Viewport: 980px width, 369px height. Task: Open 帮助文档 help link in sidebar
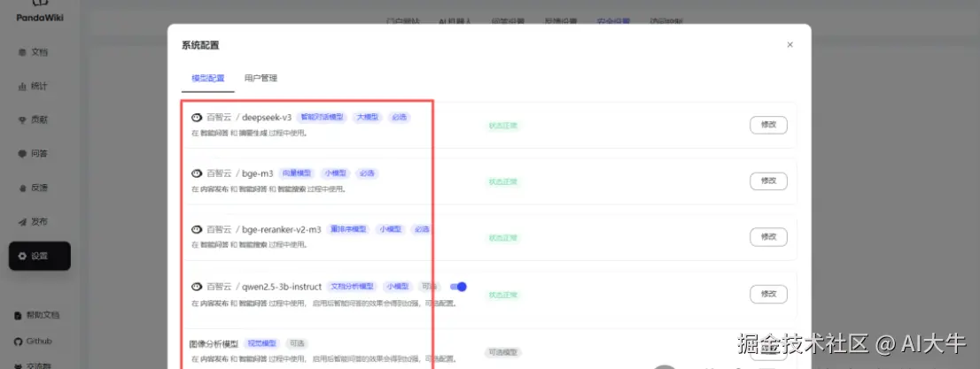point(37,315)
